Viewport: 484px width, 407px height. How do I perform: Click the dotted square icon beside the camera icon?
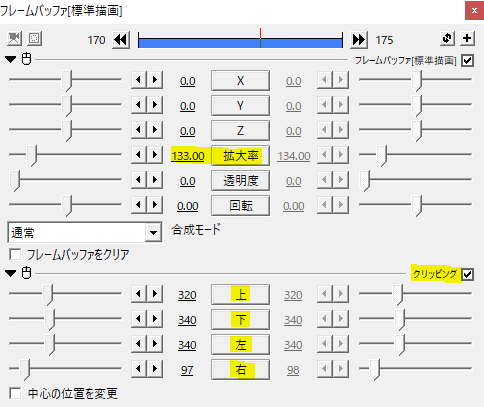click(x=34, y=39)
